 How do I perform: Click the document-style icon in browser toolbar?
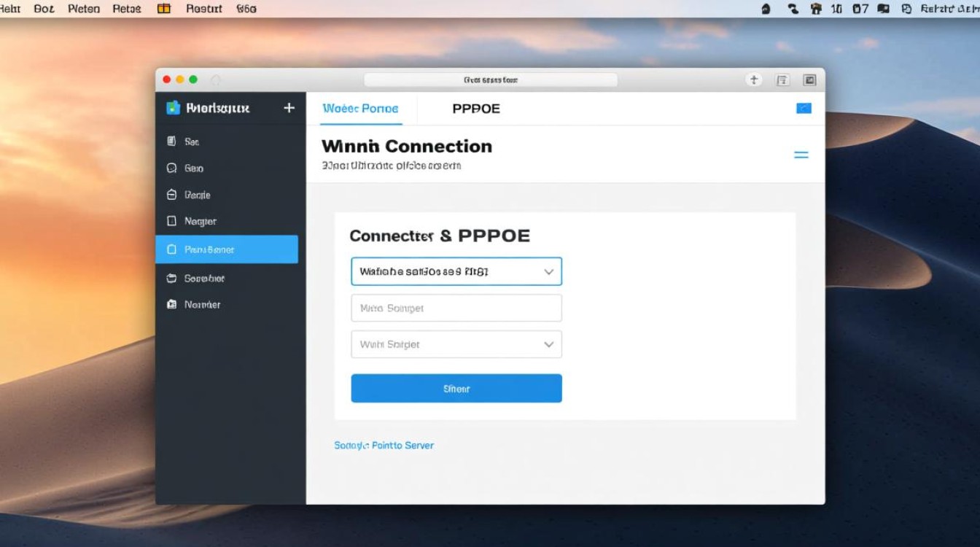click(x=782, y=80)
